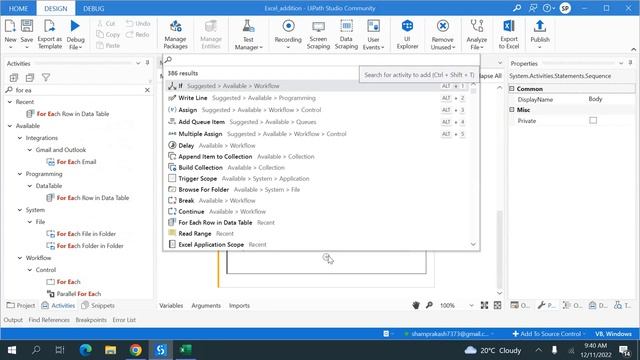640x360 pixels.
Task: Click the Publish icon
Action: point(540,26)
